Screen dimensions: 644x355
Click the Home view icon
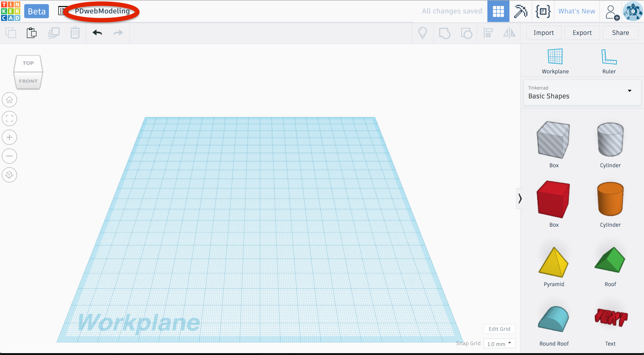pos(10,100)
